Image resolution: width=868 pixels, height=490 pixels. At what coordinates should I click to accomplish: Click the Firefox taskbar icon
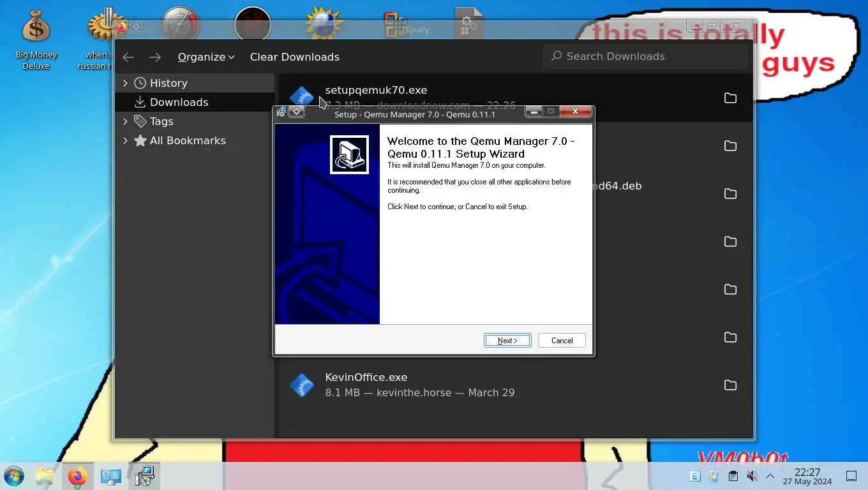78,476
